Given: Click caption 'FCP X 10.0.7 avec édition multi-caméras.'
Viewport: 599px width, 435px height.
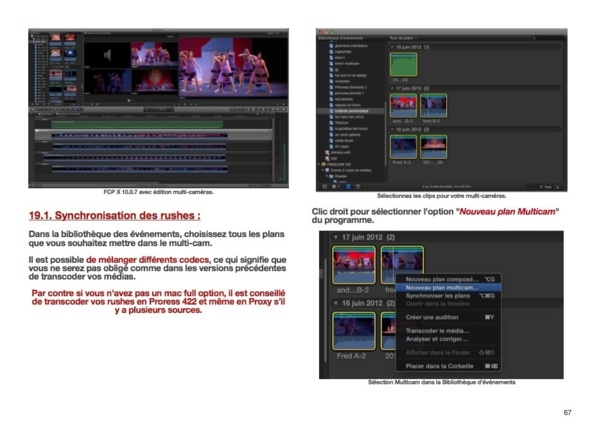Looking at the screenshot, I should tap(158, 192).
